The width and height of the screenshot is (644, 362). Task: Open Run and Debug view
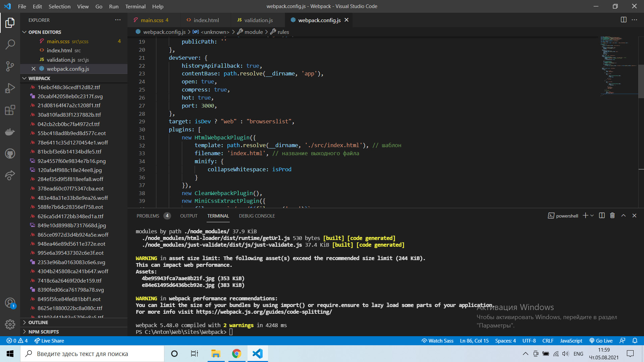tap(10, 88)
